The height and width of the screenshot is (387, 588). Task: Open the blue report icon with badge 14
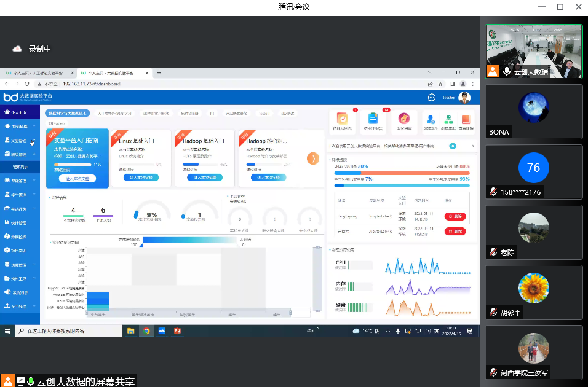click(373, 119)
